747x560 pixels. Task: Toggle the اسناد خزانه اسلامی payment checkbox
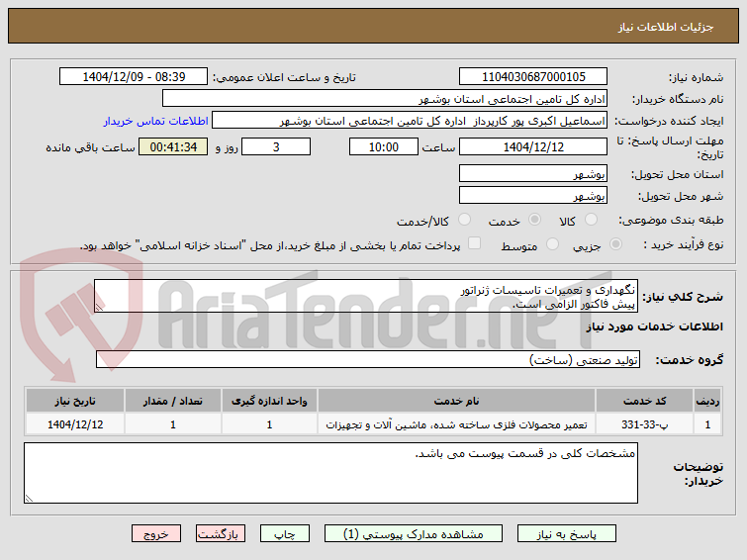[x=474, y=243]
